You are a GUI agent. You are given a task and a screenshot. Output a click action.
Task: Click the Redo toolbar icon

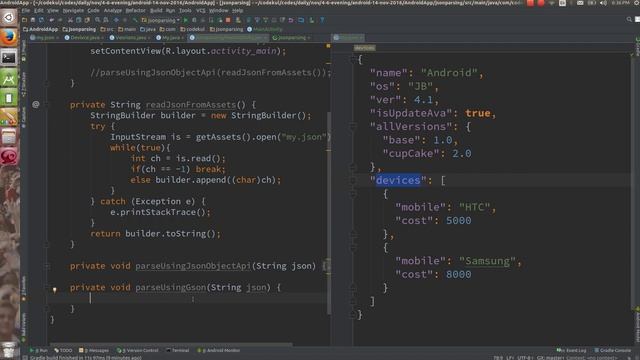pyautogui.click(x=60, y=20)
